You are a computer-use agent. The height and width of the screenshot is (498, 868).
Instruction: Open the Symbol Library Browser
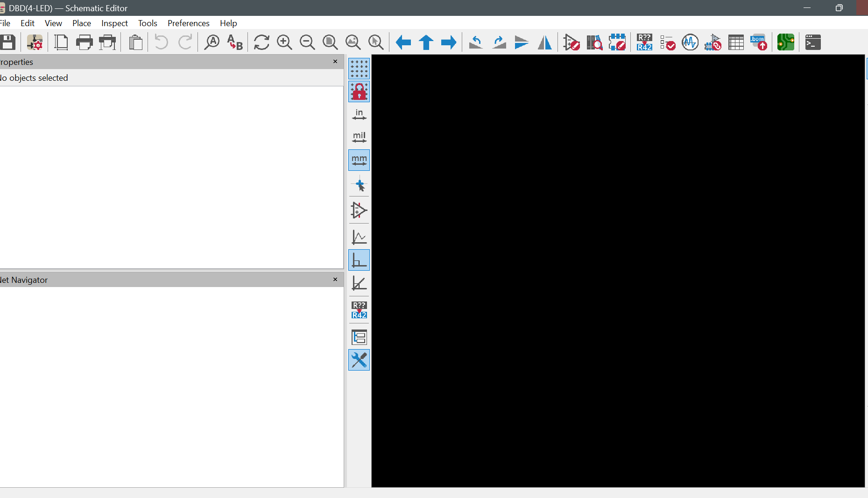click(594, 42)
